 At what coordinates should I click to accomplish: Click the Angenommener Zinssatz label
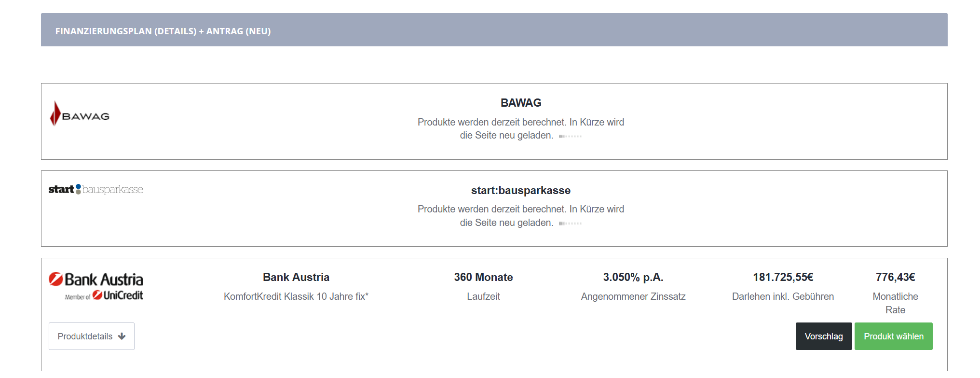[x=633, y=296]
